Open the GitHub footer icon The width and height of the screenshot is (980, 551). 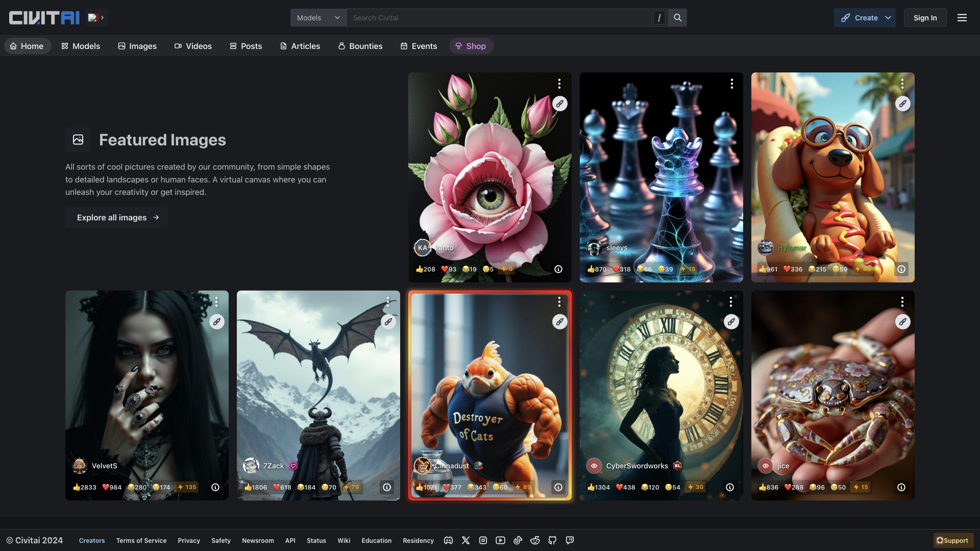(552, 540)
